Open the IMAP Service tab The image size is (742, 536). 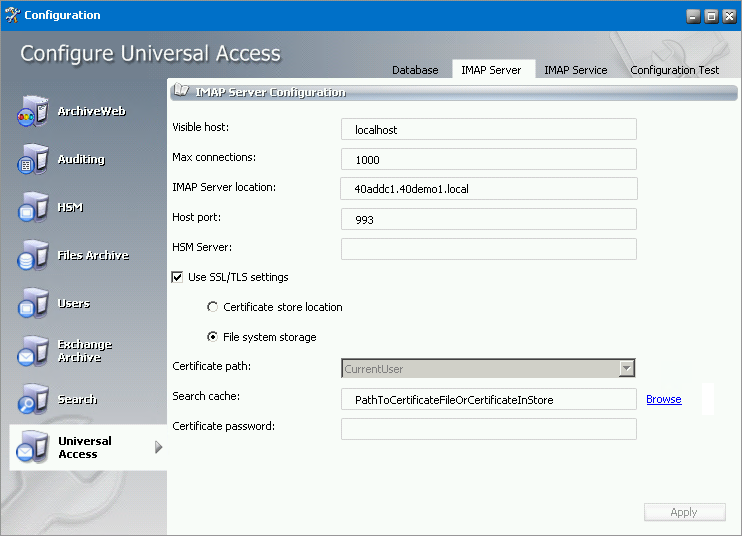(575, 70)
